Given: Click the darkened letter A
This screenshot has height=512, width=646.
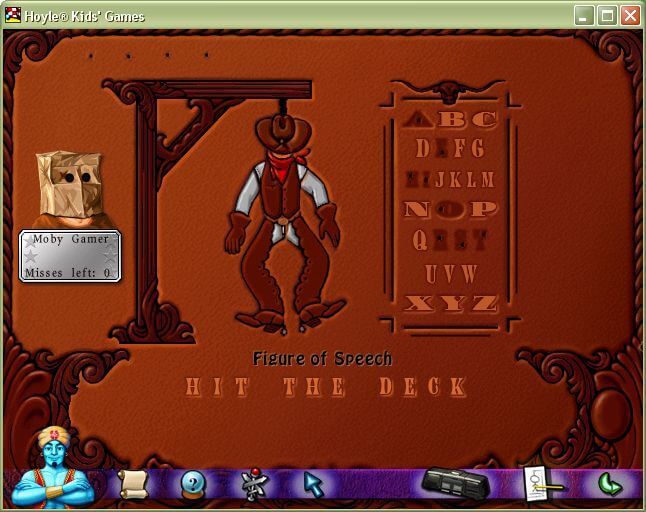Looking at the screenshot, I should click(418, 119).
